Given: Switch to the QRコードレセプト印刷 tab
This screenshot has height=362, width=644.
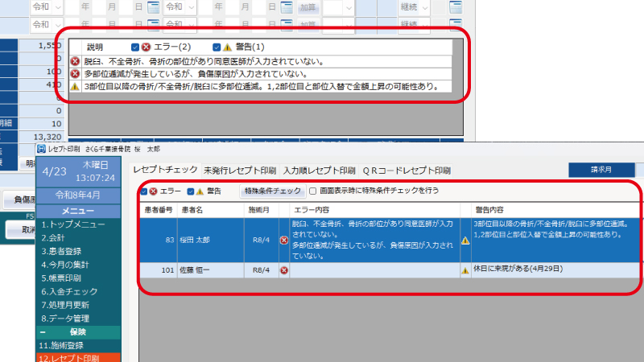Looking at the screenshot, I should tap(407, 171).
